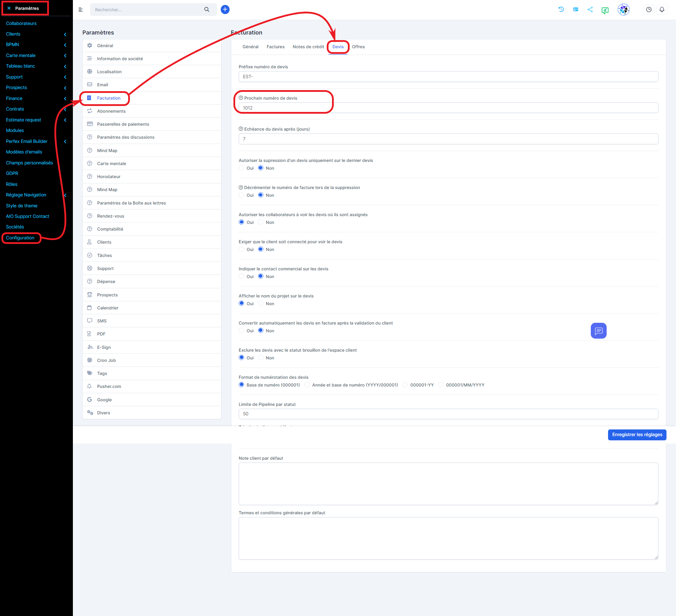676x616 pixels.
Task: Toggle 'Autoriser la suppression' to Oui
Action: [x=242, y=168]
